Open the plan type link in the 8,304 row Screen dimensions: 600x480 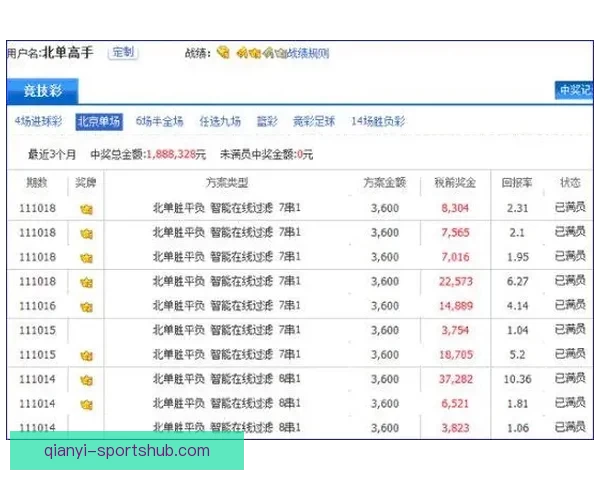click(x=227, y=208)
